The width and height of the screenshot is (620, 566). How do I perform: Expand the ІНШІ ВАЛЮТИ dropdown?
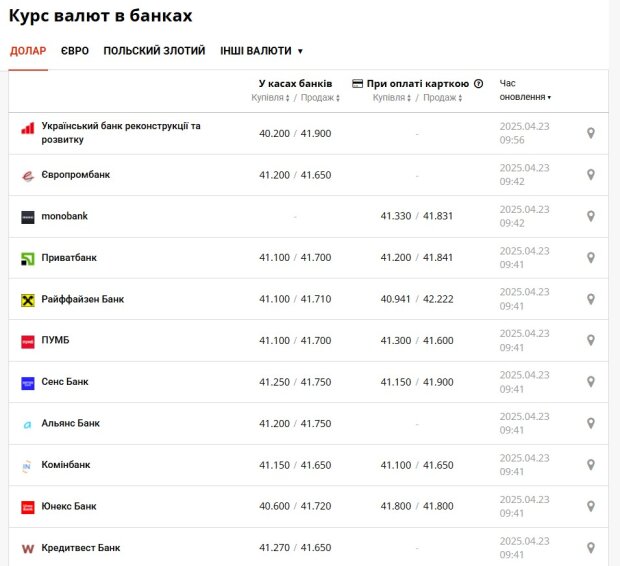[261, 51]
